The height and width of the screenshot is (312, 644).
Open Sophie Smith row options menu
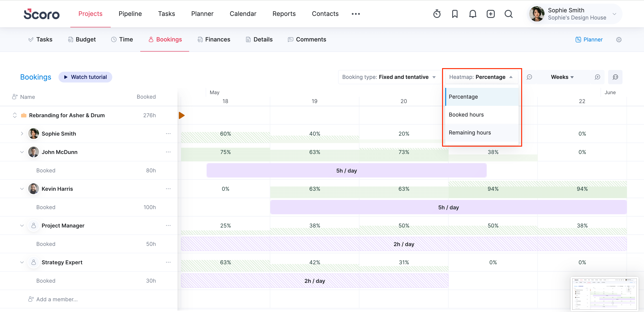pyautogui.click(x=168, y=134)
